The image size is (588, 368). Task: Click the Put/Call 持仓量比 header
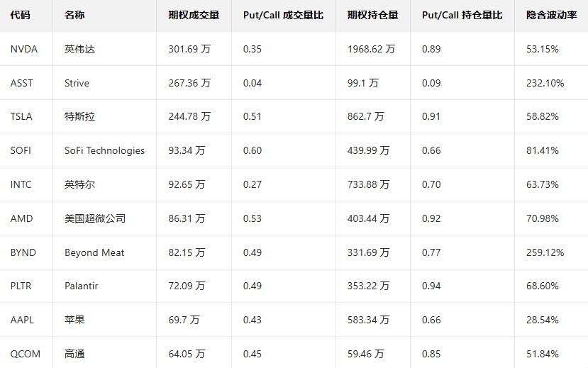(462, 15)
